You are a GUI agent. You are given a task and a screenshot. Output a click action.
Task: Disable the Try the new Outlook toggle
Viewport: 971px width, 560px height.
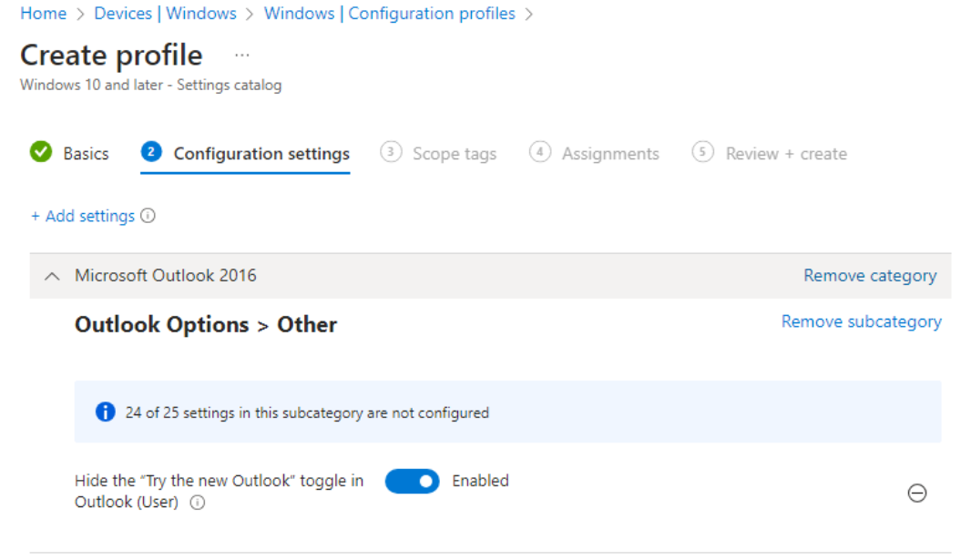[412, 481]
